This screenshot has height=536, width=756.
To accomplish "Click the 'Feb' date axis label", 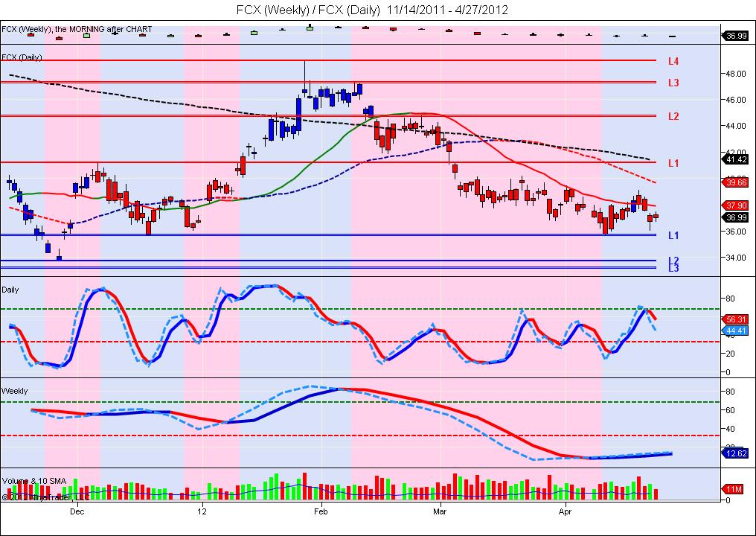I will coord(321,511).
